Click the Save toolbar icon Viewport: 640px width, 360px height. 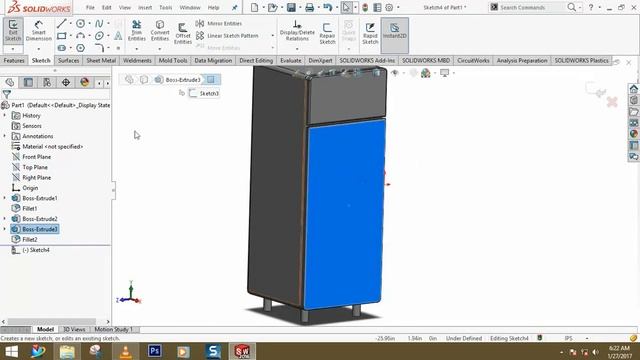coord(291,7)
